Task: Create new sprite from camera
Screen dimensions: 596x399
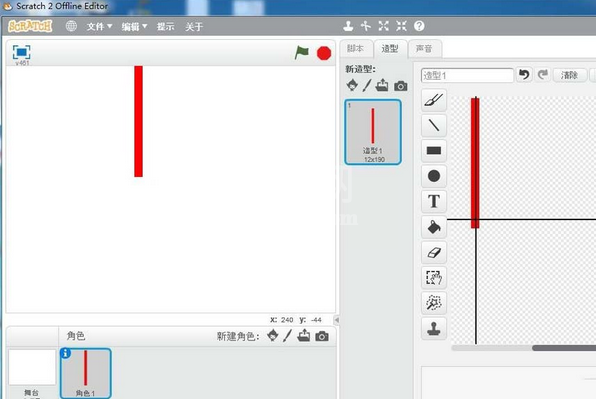Action: click(x=322, y=336)
